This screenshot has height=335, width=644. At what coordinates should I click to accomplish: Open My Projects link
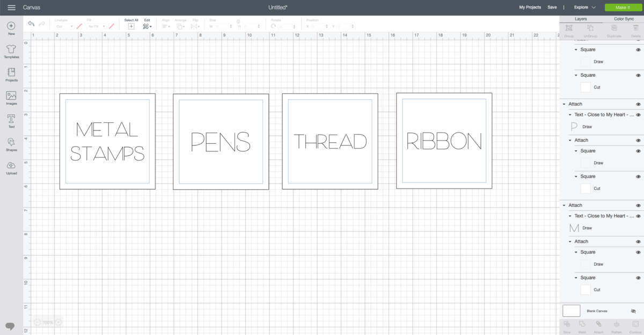530,8
